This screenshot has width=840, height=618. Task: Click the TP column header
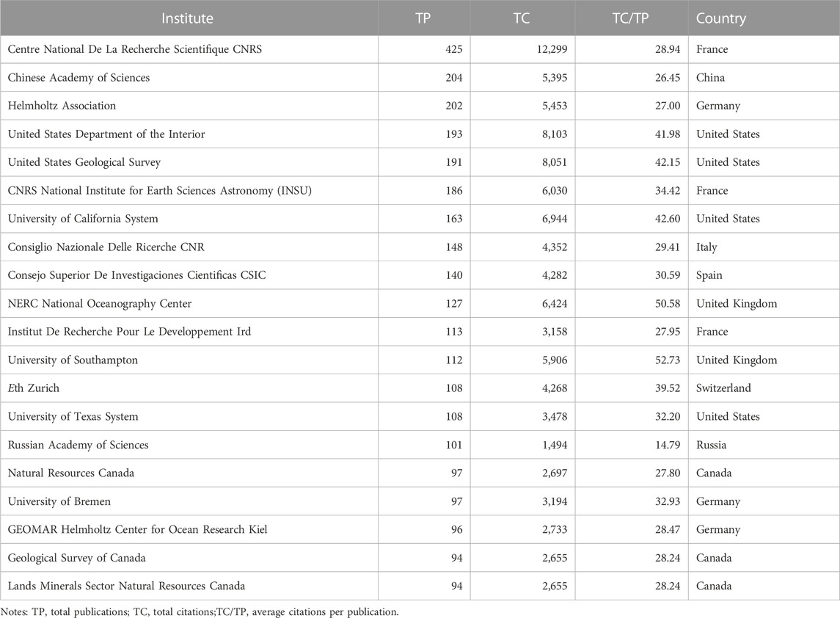(423, 18)
